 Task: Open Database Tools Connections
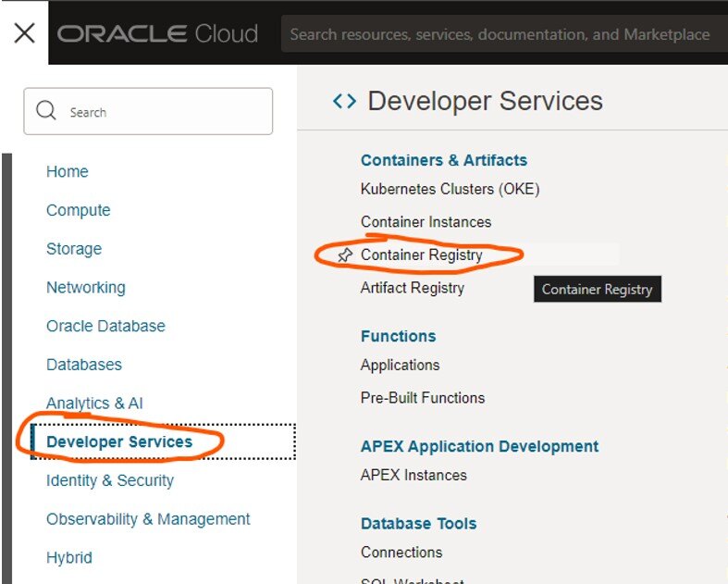pyautogui.click(x=401, y=552)
